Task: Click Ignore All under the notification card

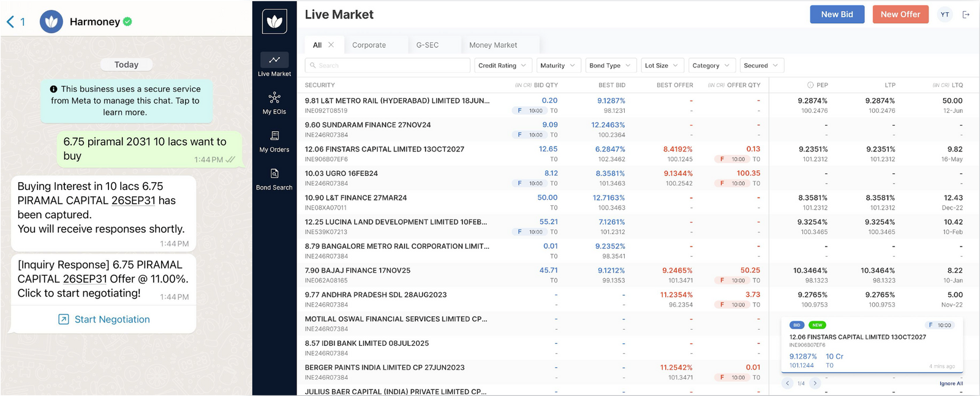Action: (x=951, y=384)
